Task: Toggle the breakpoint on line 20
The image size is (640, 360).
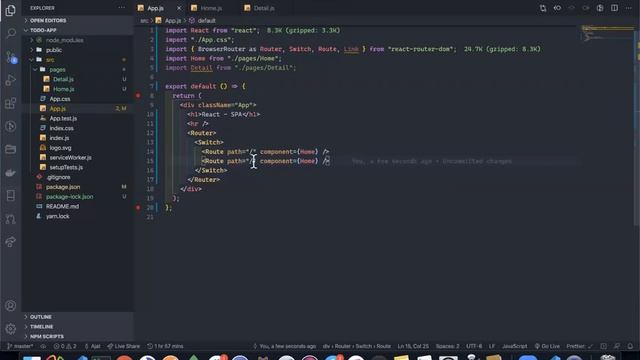Action: click(x=138, y=207)
